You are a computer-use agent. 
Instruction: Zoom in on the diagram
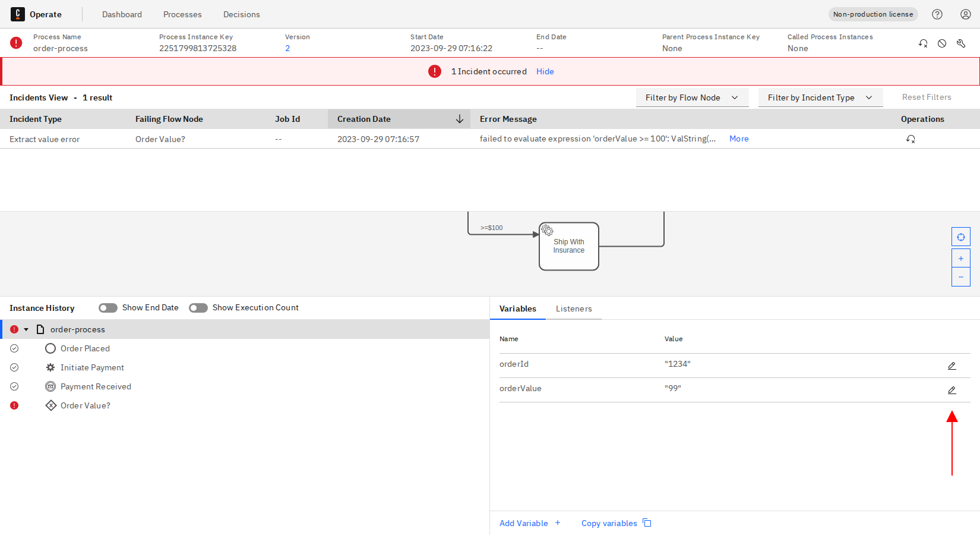click(x=960, y=259)
